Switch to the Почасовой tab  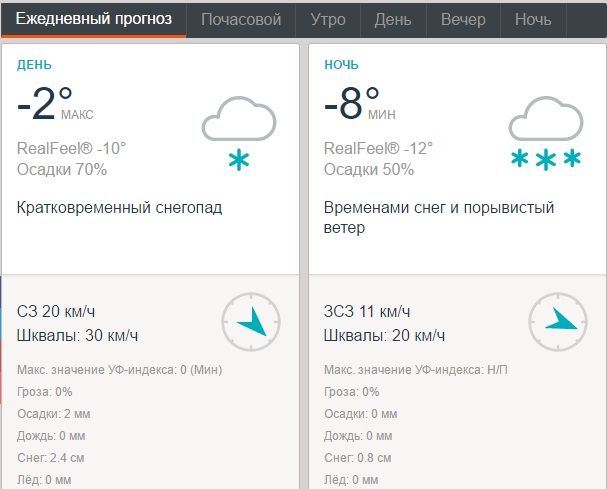(241, 19)
